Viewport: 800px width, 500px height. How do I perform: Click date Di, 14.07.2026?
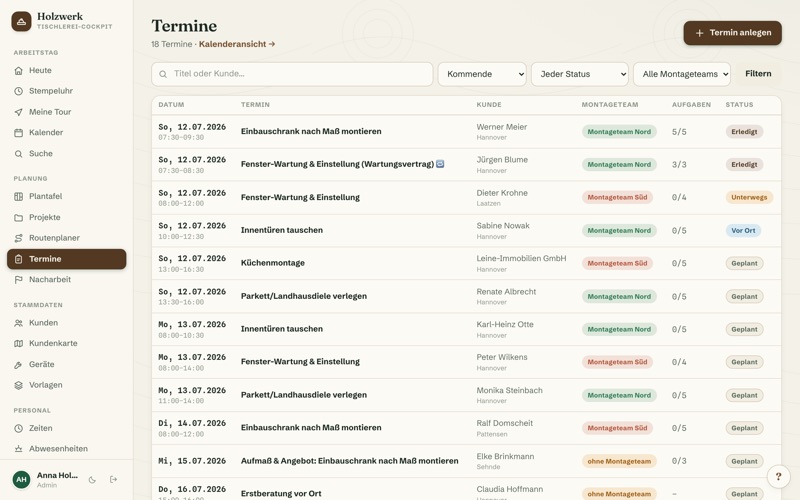pos(192,423)
